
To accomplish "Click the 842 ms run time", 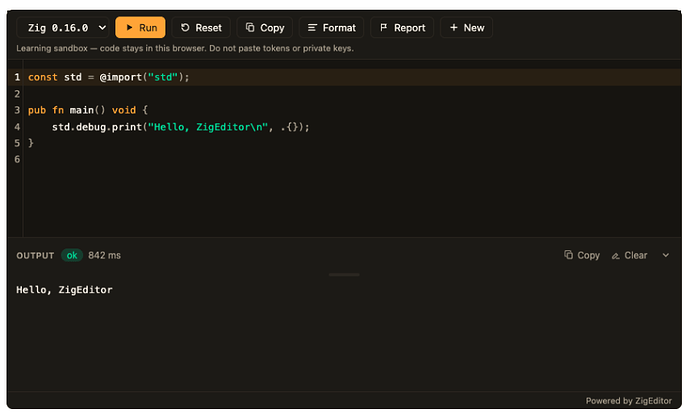I will 104,256.
